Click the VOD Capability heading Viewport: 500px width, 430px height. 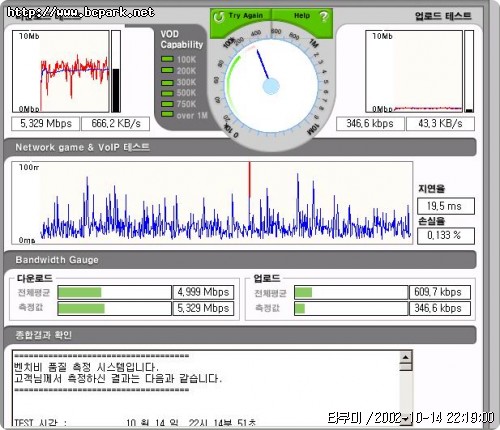pyautogui.click(x=182, y=39)
